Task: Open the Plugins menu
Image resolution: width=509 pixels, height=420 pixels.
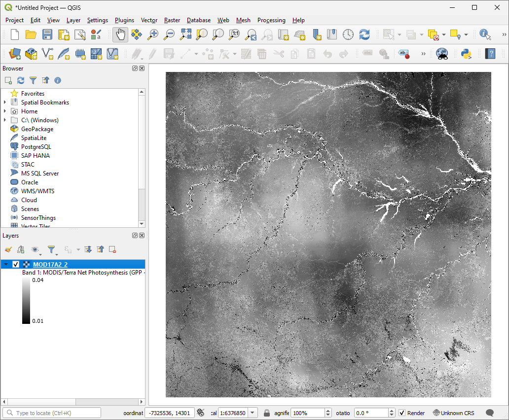Action: 124,20
